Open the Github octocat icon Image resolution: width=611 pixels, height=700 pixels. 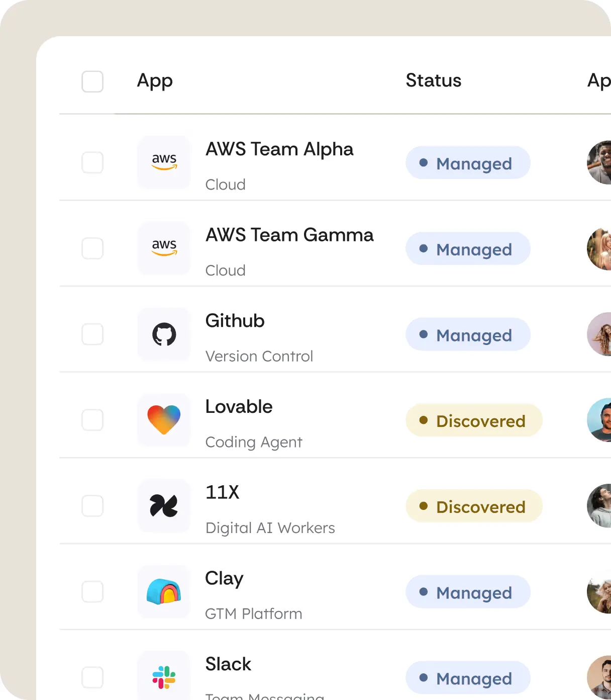164,334
